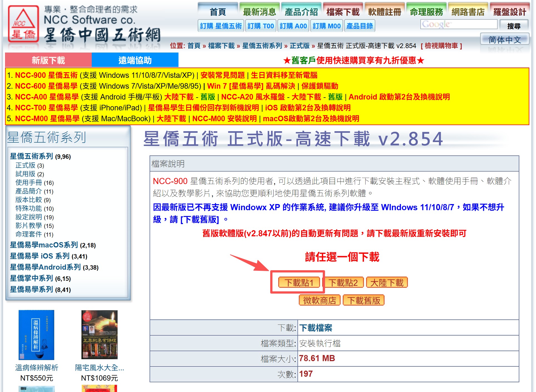Click the 訂購 星僑五術 button
This screenshot has height=392, width=536.
tap(221, 26)
